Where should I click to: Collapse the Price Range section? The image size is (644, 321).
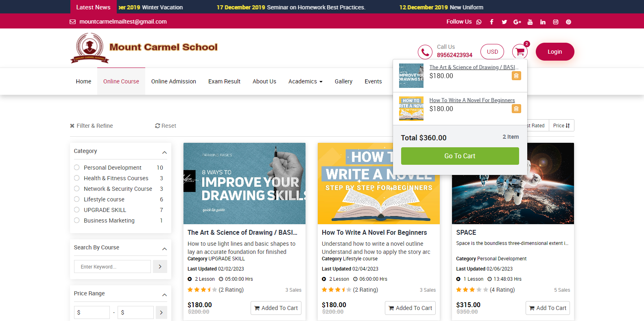tap(164, 295)
